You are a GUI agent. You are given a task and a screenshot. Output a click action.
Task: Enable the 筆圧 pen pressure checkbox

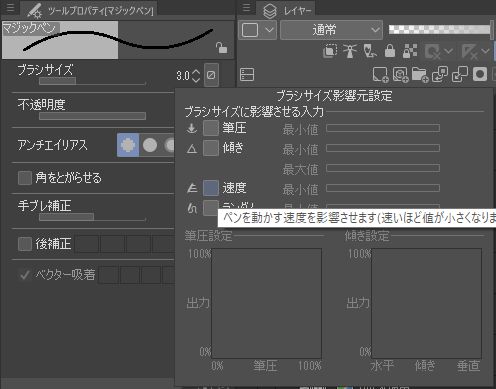211,128
